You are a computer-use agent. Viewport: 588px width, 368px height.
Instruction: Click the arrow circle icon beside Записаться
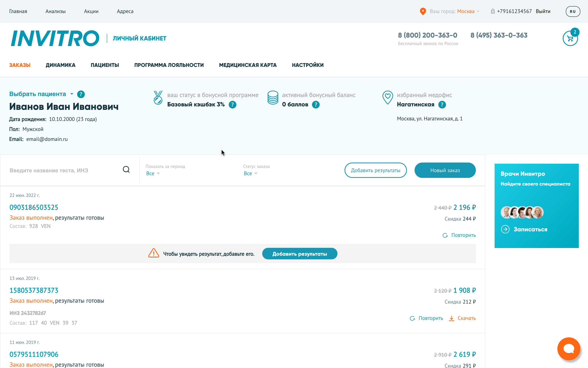pyautogui.click(x=505, y=229)
